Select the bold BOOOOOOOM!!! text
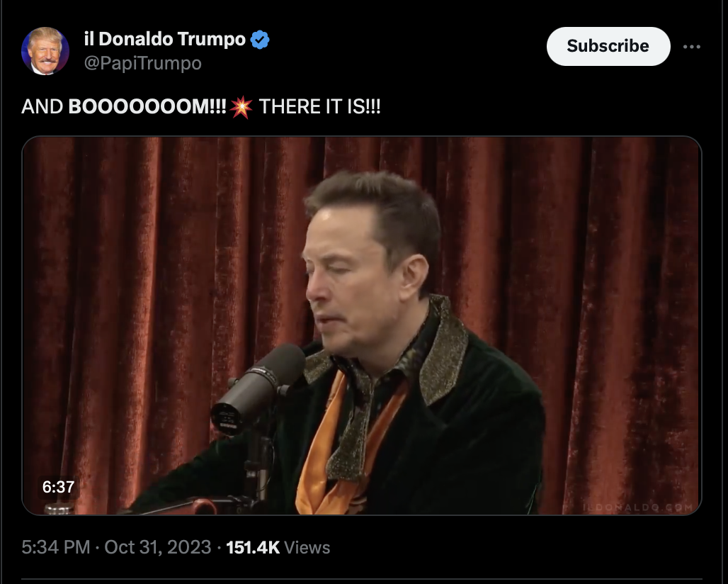Viewport: 728px width, 584px height. [x=147, y=107]
